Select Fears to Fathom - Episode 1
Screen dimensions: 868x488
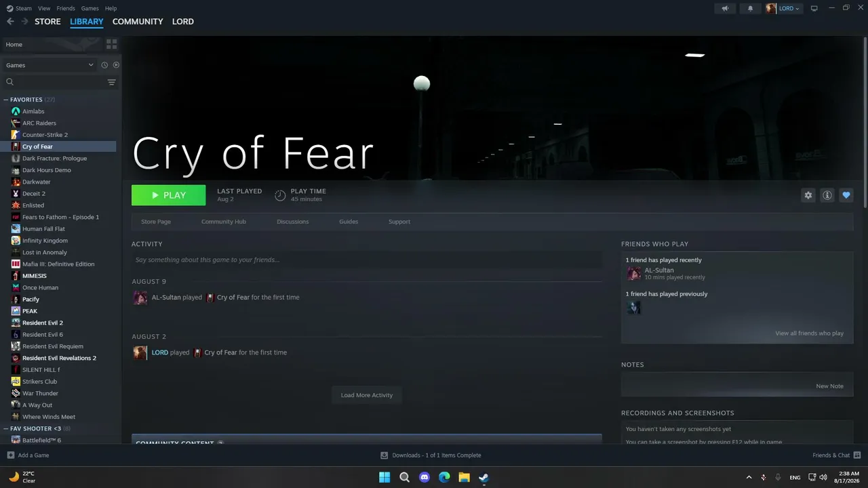tap(60, 217)
